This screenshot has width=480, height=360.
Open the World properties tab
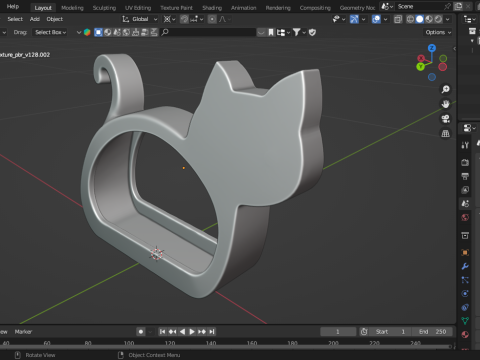[x=465, y=218]
